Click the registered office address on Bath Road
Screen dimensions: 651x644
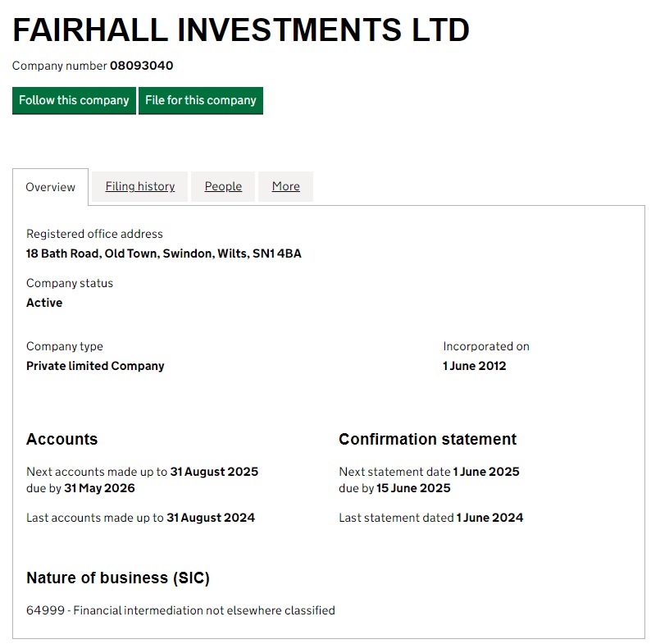(x=163, y=253)
